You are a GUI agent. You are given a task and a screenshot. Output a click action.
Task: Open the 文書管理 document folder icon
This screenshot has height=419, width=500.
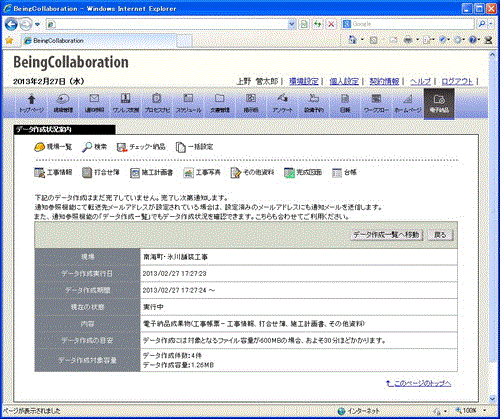pos(220,103)
